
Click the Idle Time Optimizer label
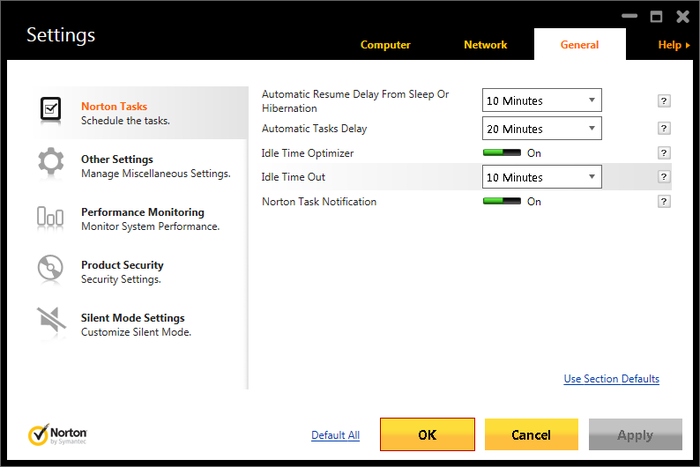coord(308,153)
